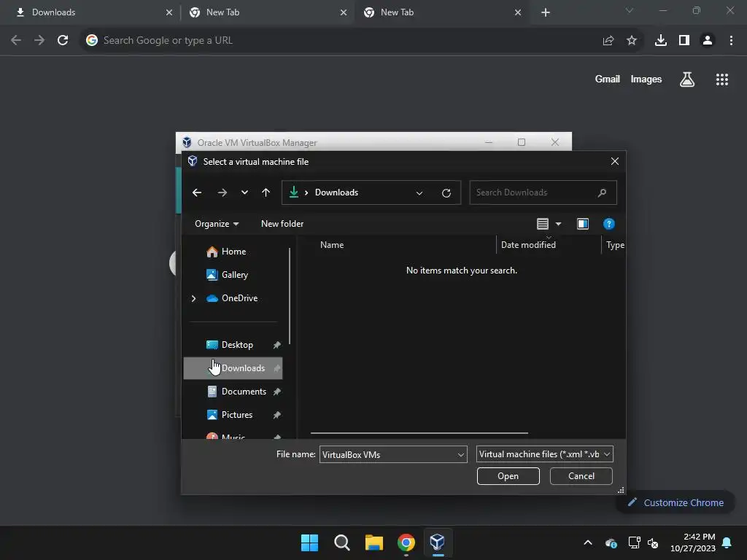Screen dimensions: 747x560
Task: Bookmark this tab with star icon
Action: click(632, 41)
